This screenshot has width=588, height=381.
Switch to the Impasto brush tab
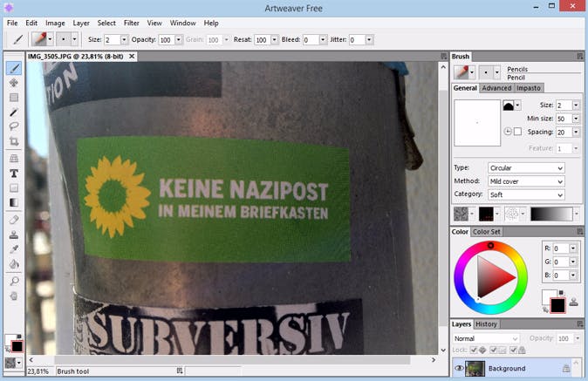pos(529,88)
